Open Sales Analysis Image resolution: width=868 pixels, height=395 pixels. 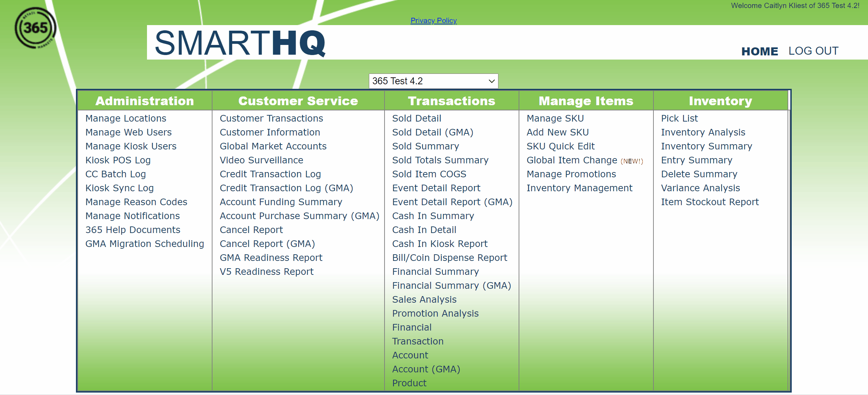tap(424, 300)
